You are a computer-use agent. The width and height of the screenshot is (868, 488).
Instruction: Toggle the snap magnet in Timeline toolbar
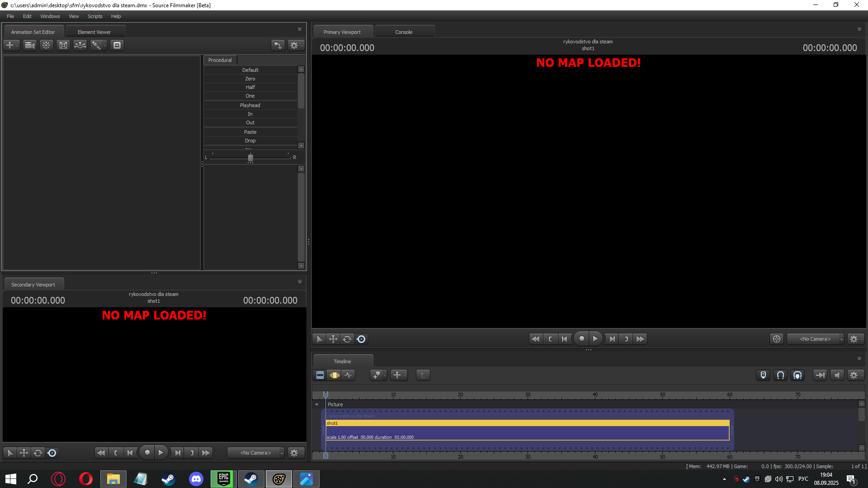pyautogui.click(x=781, y=375)
